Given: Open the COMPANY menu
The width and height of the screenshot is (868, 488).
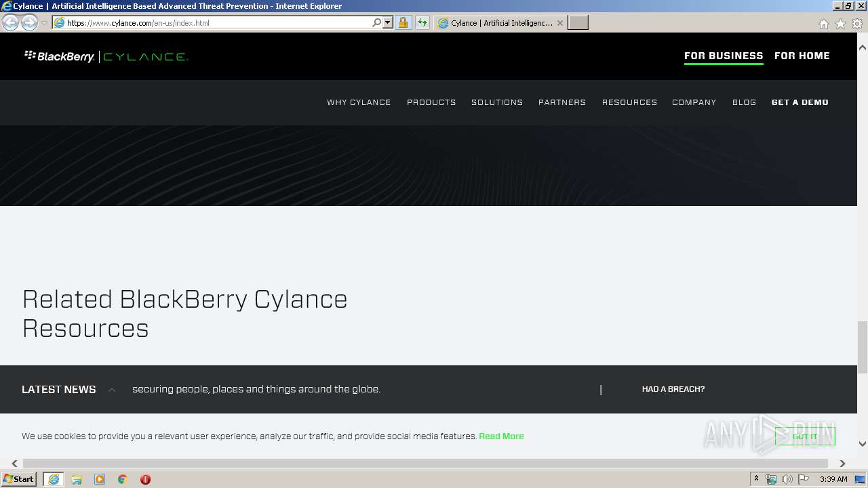Looking at the screenshot, I should pos(694,102).
